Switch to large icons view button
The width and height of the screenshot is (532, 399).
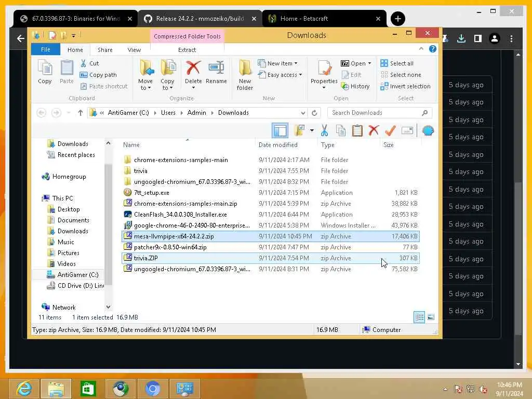pyautogui.click(x=431, y=317)
